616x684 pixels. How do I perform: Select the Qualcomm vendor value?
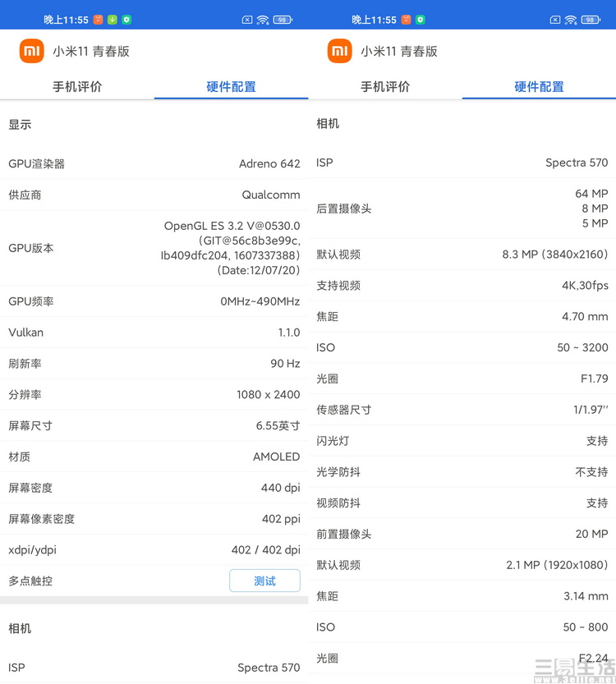click(271, 195)
